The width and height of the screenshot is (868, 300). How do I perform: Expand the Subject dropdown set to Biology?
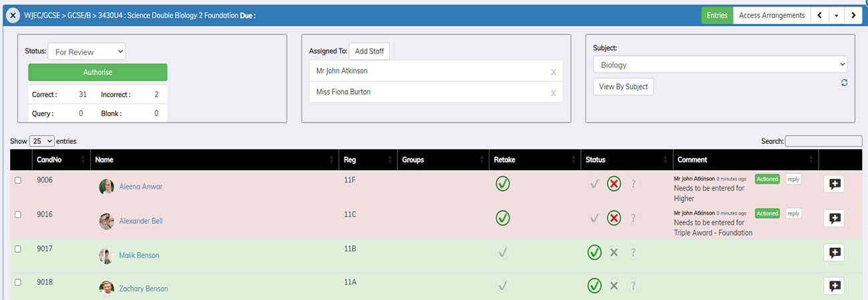click(720, 65)
